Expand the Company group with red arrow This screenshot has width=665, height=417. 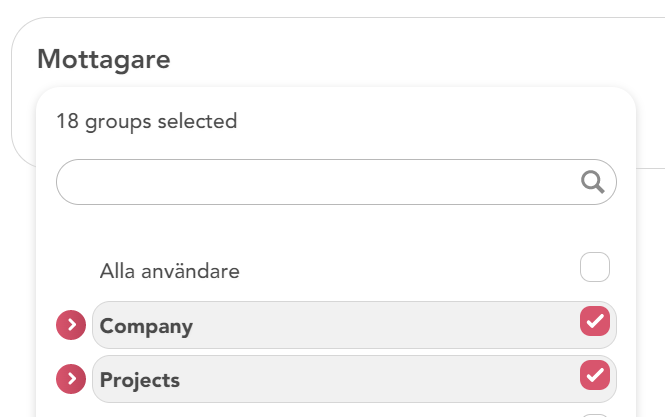[71, 326]
